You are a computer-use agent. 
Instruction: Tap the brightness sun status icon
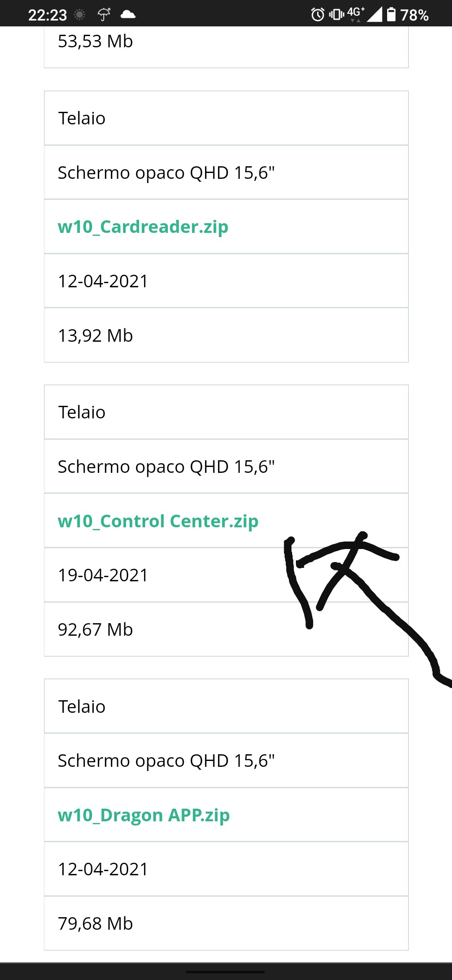pos(80,15)
